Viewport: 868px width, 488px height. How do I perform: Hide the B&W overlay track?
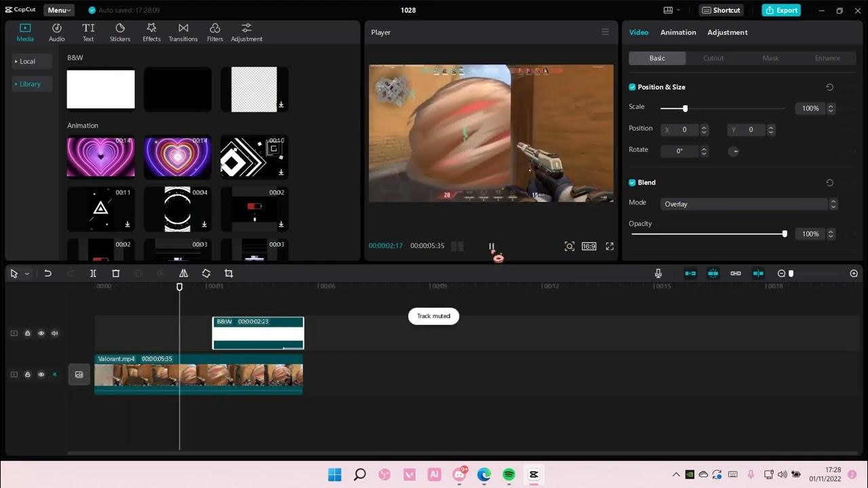pos(41,333)
